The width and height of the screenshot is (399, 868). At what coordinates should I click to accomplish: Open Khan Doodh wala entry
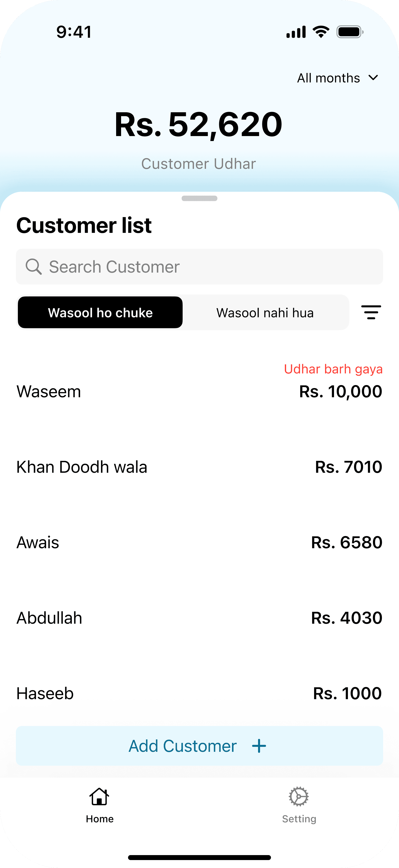(199, 467)
